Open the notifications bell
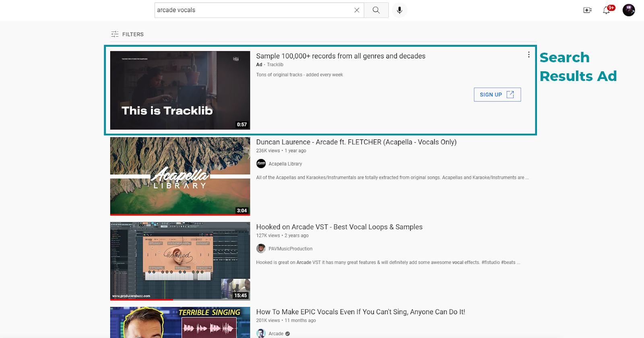The height and width of the screenshot is (338, 644). click(606, 10)
